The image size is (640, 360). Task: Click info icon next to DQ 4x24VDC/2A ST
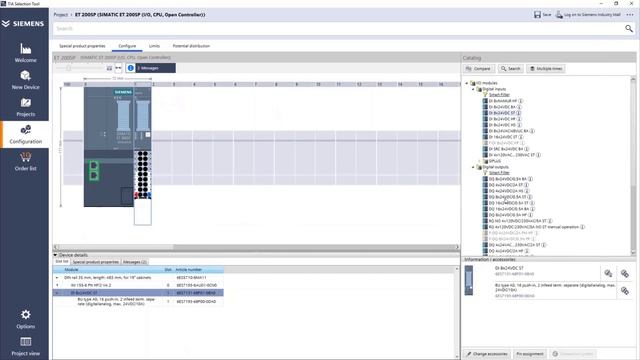[x=527, y=185]
